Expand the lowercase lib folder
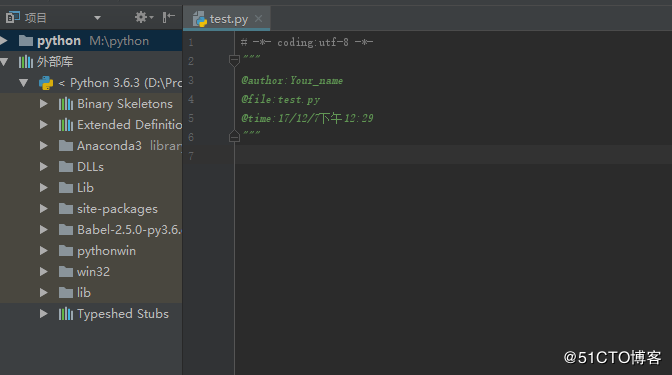 click(43, 293)
